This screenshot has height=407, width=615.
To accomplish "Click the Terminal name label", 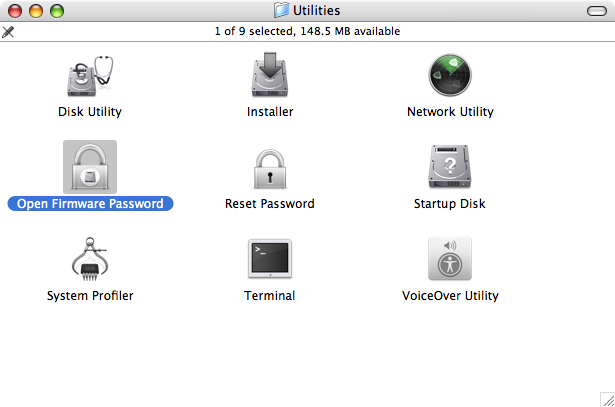I will pos(269,296).
